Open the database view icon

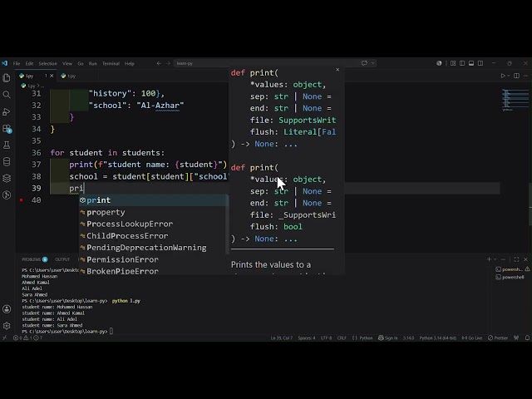(x=7, y=162)
